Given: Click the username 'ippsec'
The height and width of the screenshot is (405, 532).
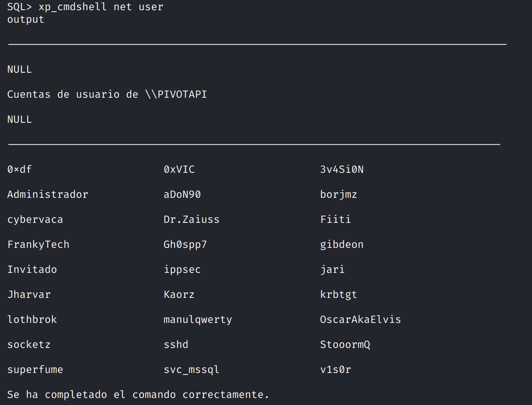Looking at the screenshot, I should 182,270.
